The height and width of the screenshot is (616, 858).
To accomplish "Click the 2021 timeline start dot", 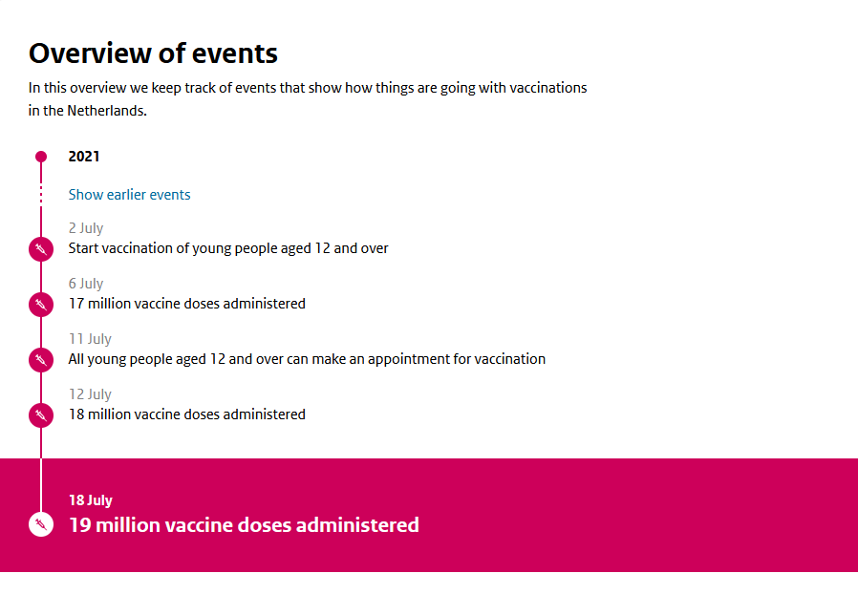I will [41, 157].
